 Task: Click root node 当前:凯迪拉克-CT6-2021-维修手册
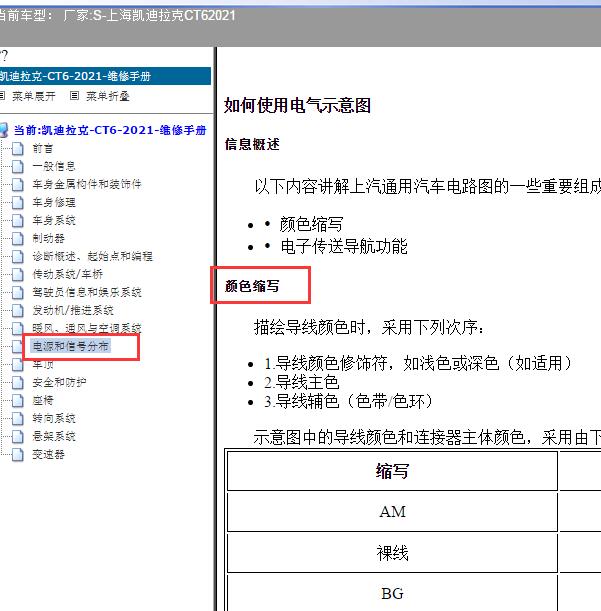pyautogui.click(x=110, y=130)
